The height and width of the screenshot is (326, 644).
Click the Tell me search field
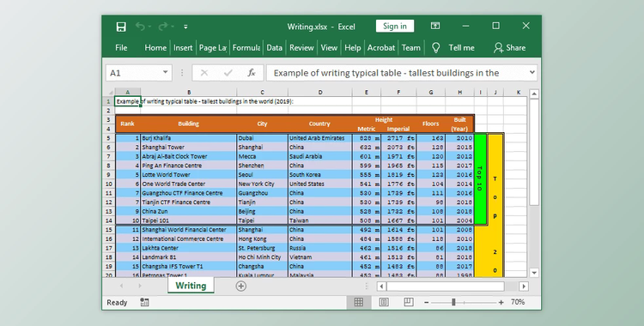point(462,48)
